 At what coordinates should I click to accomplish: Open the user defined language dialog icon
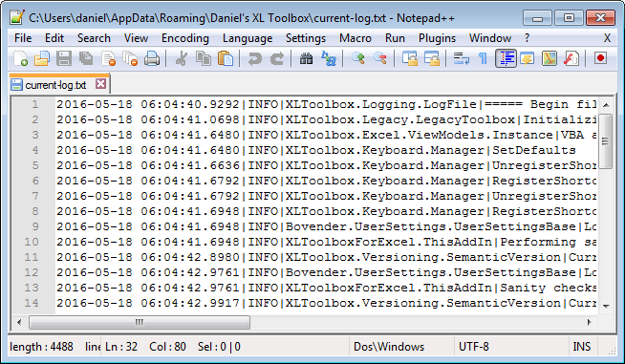[528, 58]
